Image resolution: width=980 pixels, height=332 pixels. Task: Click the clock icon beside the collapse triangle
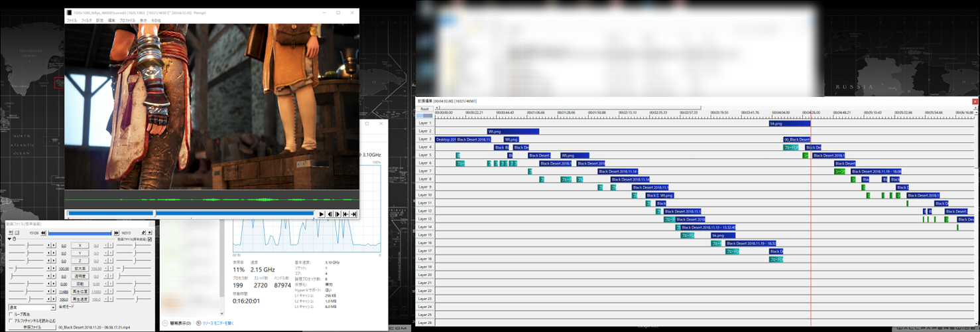click(14, 239)
